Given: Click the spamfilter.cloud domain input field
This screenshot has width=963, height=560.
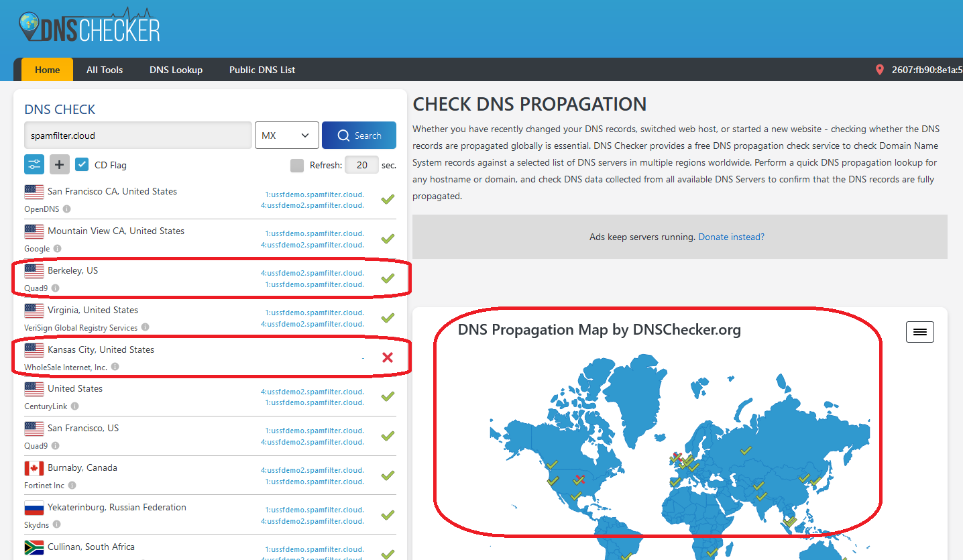Looking at the screenshot, I should (x=138, y=135).
